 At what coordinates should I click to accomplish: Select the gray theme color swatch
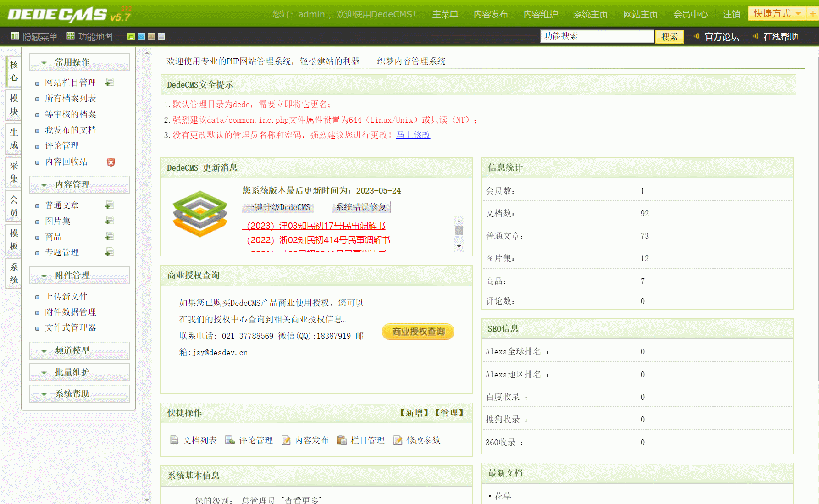click(x=161, y=37)
